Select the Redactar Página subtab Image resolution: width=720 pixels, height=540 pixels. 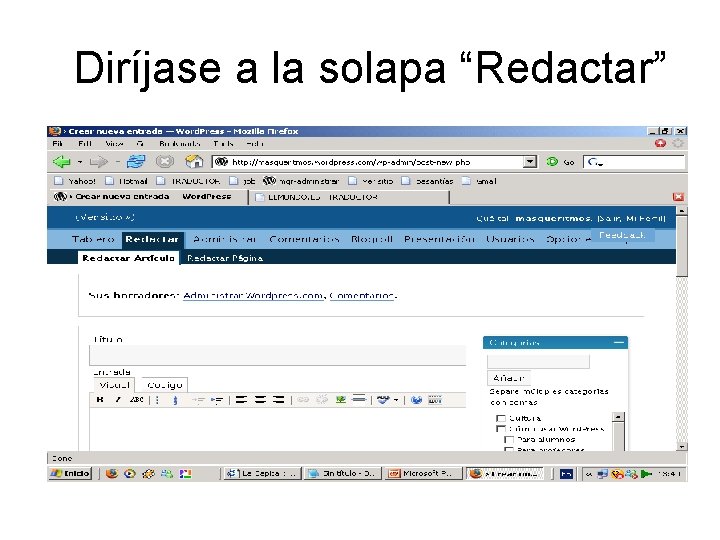(x=225, y=258)
